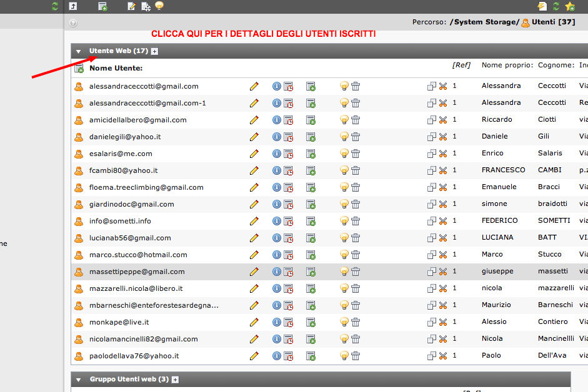Click the star bookmark icon in the toolbar
Viewport: 588px width, 392px height.
coord(570,6)
